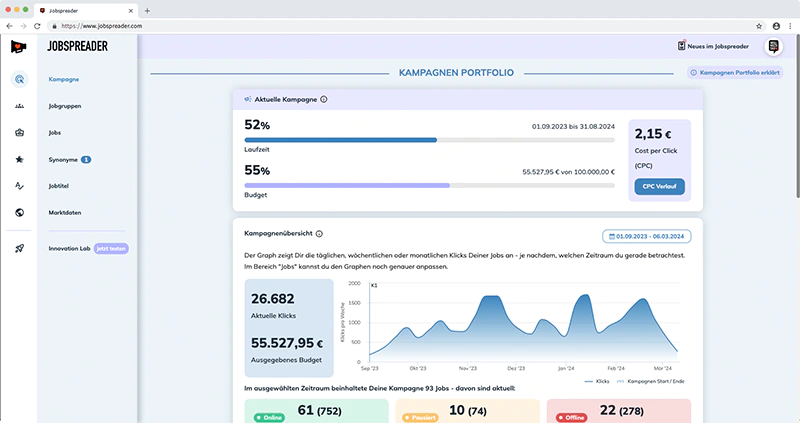Open a new browser tab with plus
Image resolution: width=800 pixels, height=423 pixels.
tap(147, 10)
